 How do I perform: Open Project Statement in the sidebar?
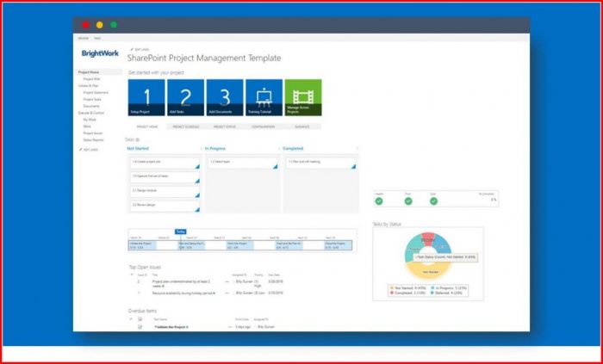(x=96, y=93)
